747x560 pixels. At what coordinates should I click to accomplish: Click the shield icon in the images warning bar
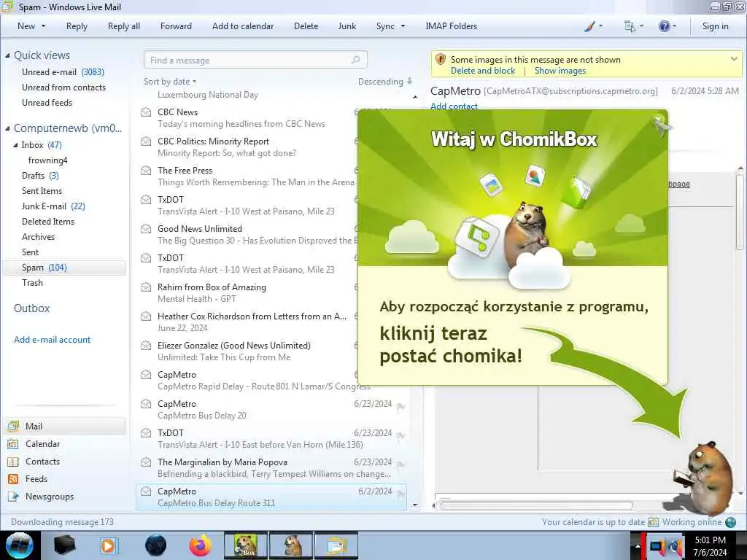pyautogui.click(x=441, y=60)
